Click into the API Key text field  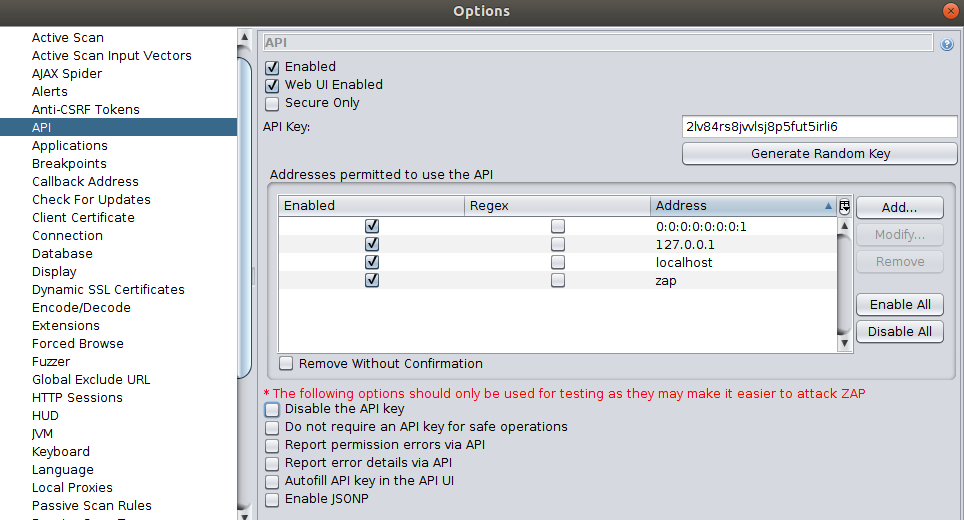tap(818, 127)
